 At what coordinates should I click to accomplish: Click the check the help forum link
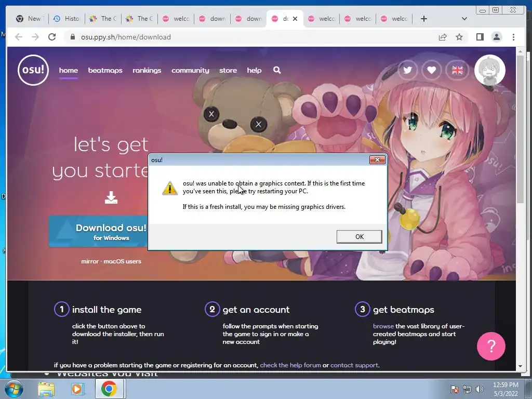pyautogui.click(x=290, y=365)
